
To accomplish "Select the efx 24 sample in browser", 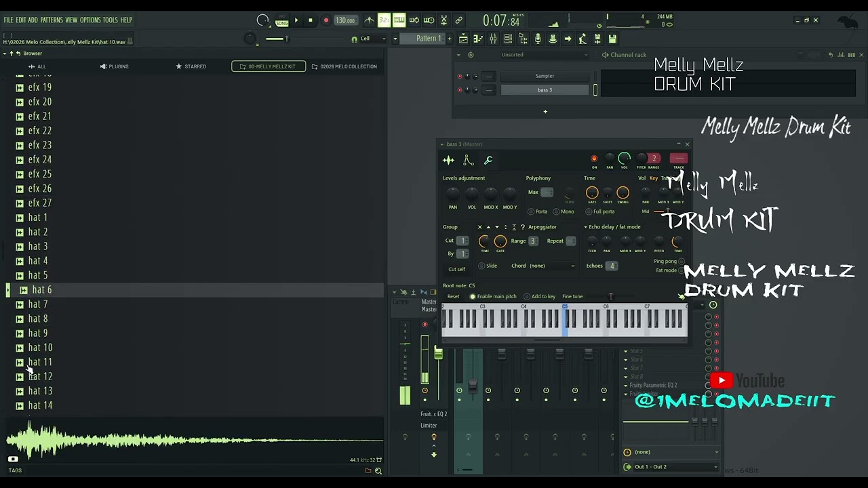I will [39, 160].
